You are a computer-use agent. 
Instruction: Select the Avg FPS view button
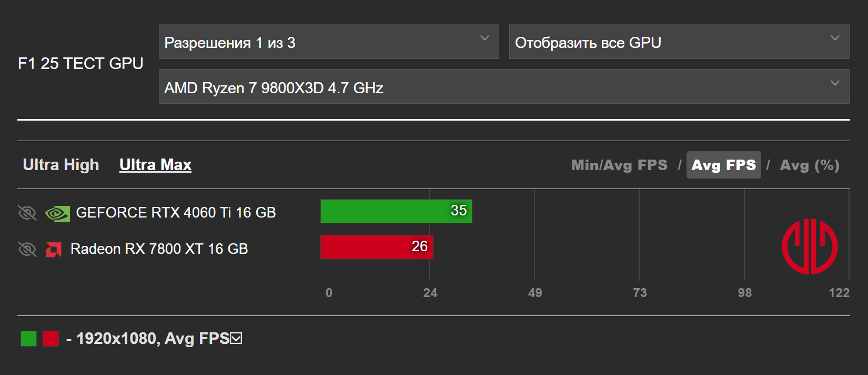tap(723, 165)
